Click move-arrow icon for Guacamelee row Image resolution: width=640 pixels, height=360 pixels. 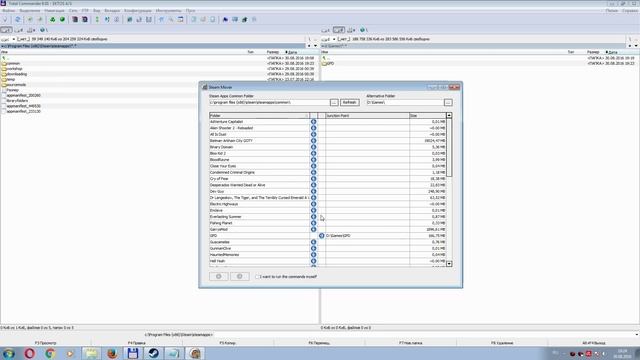coord(313,242)
